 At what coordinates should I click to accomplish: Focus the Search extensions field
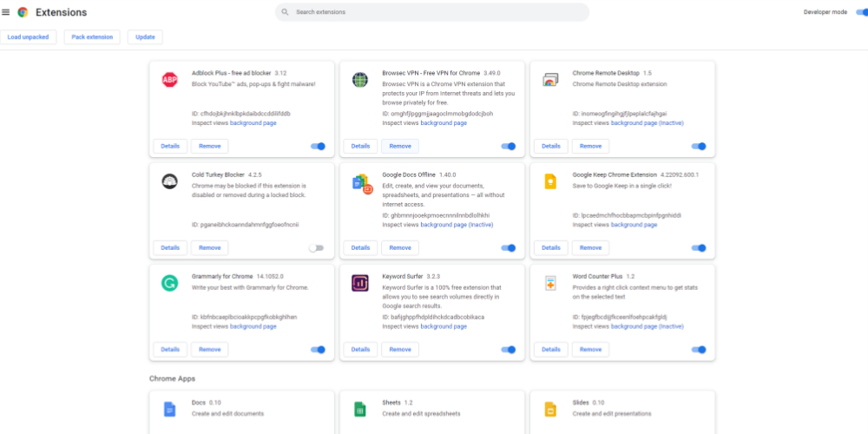pos(431,12)
